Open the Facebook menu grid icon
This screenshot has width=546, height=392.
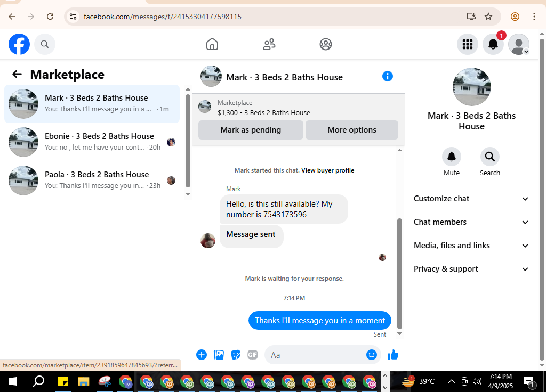pos(467,44)
